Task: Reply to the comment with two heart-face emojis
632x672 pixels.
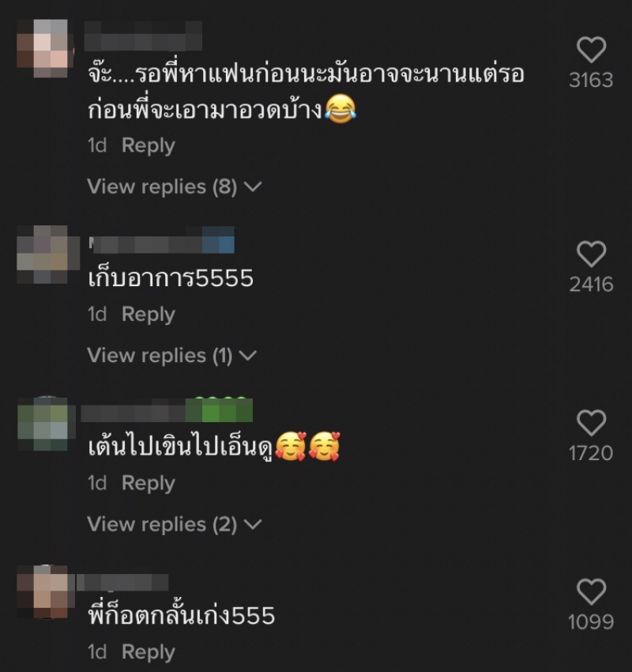Action: coord(149,483)
